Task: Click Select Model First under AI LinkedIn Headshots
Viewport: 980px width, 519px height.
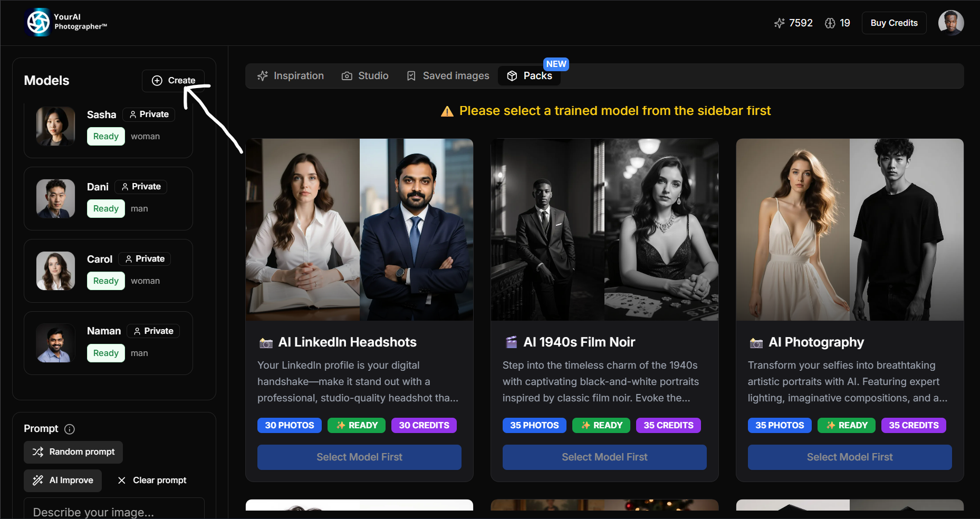Action: (359, 457)
